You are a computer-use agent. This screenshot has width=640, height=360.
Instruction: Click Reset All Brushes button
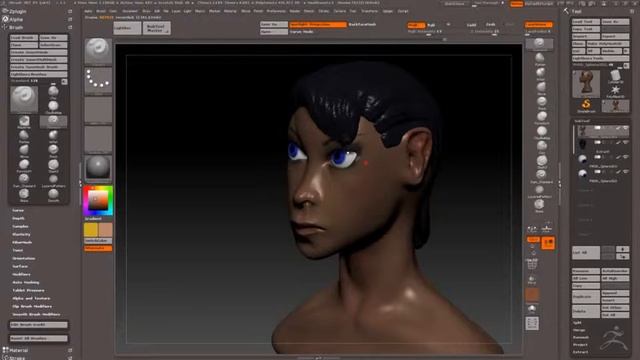(39, 338)
